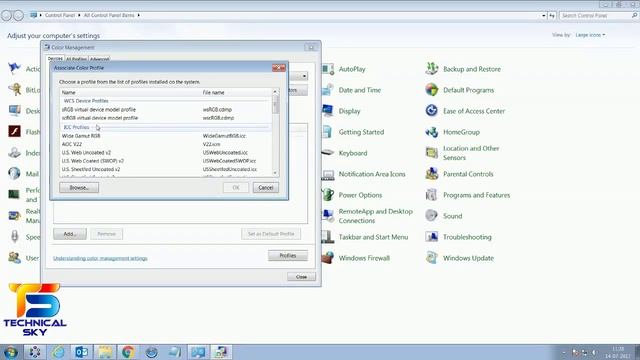Select sRGB virtual device model profile
Image resolution: width=640 pixels, height=360 pixels.
pos(166,109)
